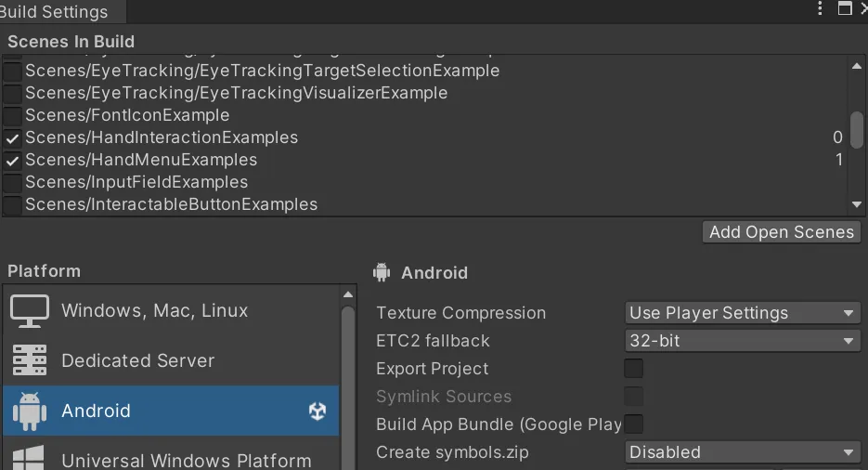
Task: Uncheck the HandMenuExamples scene
Action: click(x=13, y=160)
